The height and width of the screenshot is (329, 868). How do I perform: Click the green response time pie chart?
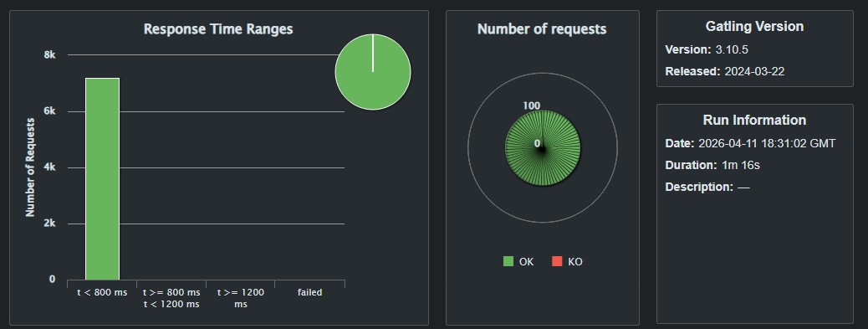coord(373,72)
